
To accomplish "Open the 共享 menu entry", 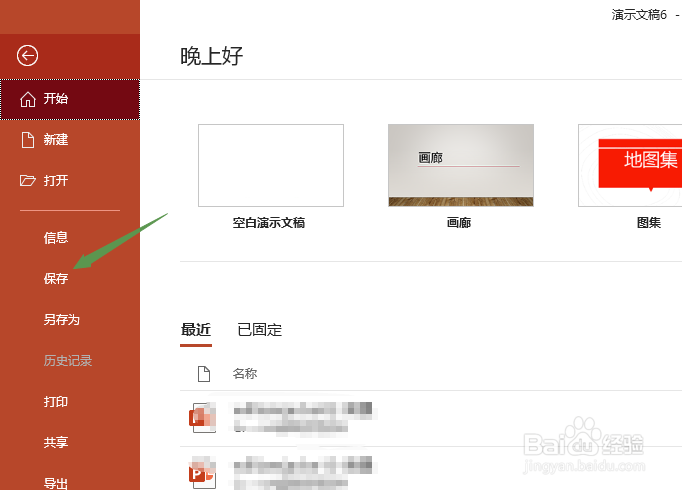I will [56, 442].
